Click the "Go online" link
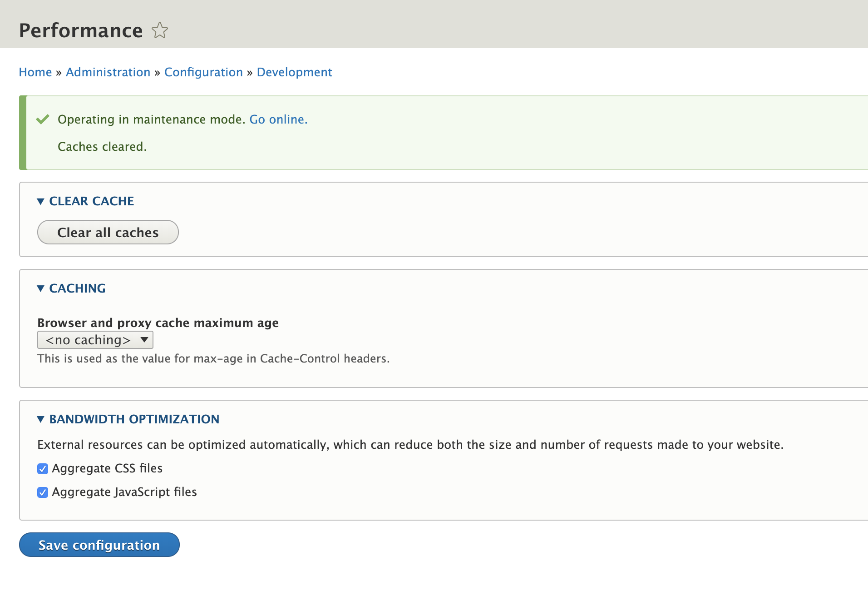 [x=278, y=119]
